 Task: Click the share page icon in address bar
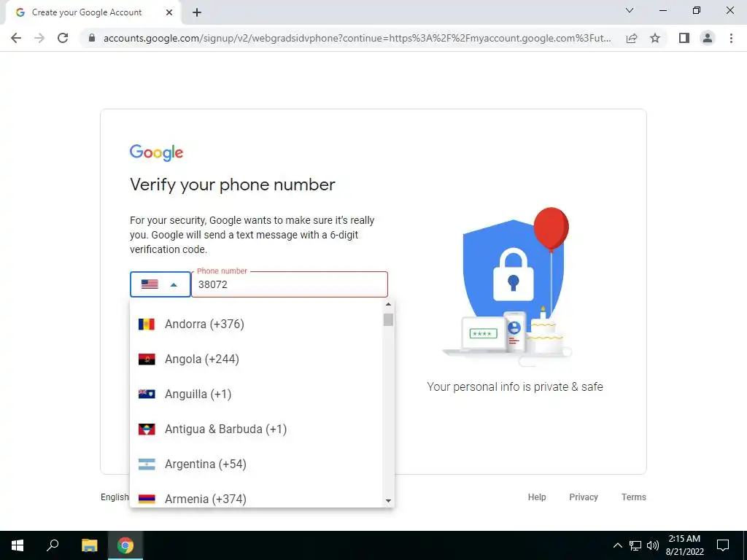click(x=632, y=38)
